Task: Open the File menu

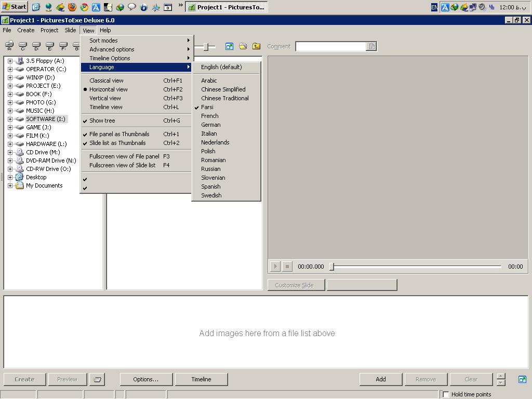Action: tap(7, 30)
